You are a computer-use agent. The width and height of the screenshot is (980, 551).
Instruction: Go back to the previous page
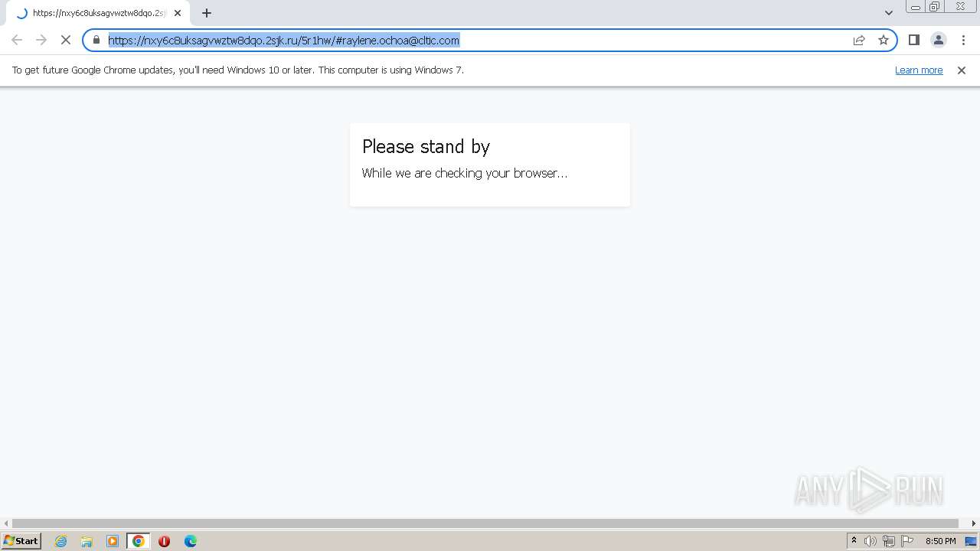(x=17, y=40)
